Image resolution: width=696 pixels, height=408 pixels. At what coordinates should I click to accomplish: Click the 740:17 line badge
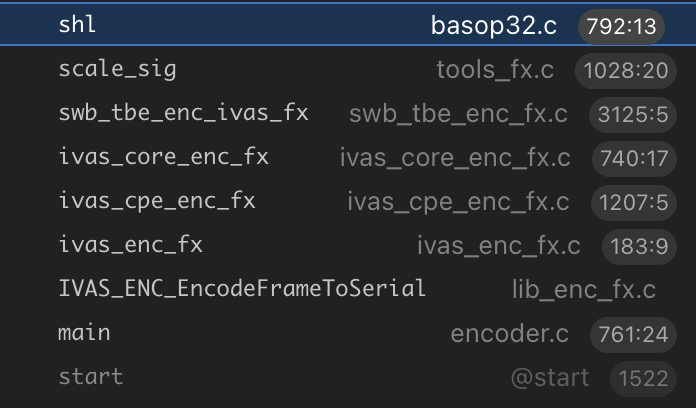(630, 159)
